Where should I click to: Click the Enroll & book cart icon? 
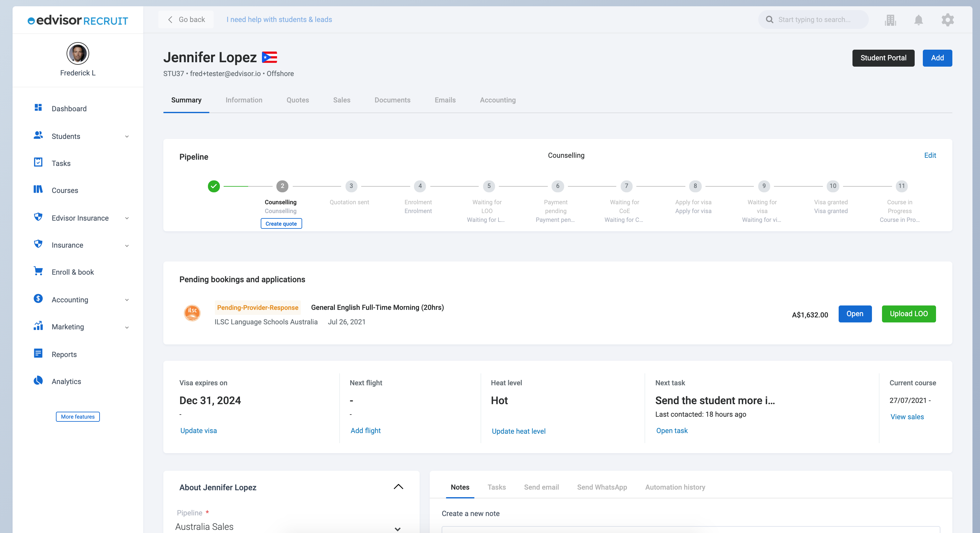(38, 271)
